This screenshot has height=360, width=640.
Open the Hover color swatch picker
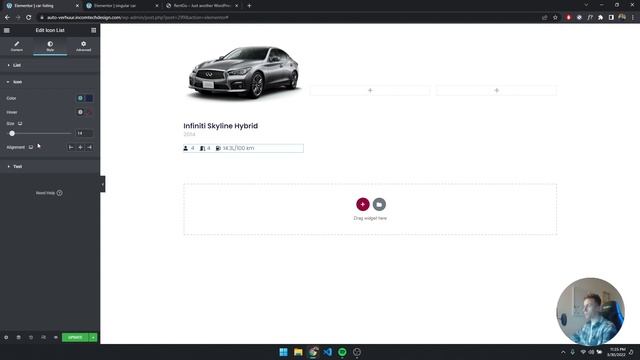point(89,112)
